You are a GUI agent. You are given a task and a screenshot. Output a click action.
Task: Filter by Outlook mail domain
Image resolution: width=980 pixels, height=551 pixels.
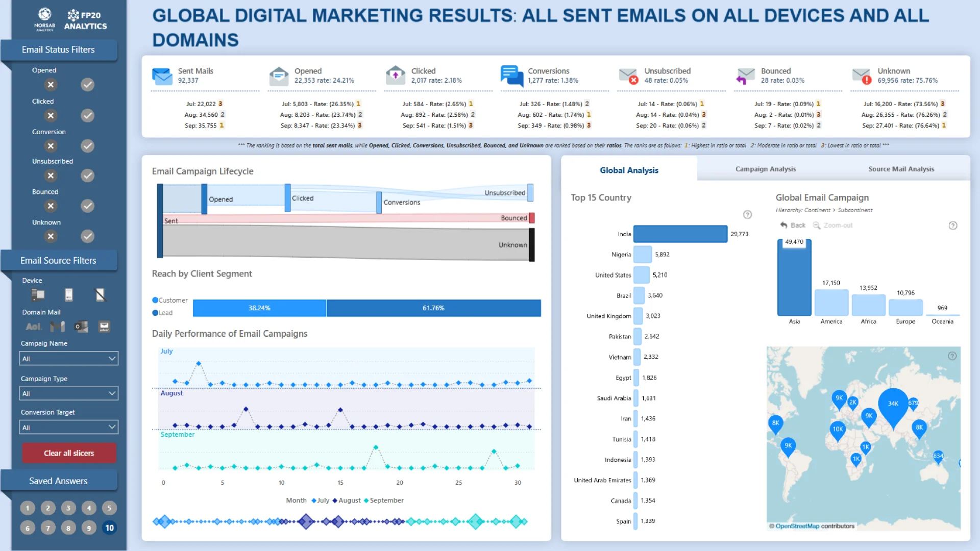[81, 327]
